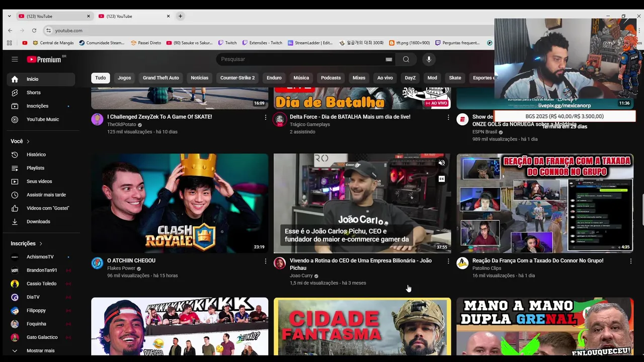Open Cidade Fantasma video thumbnail
This screenshot has width=644, height=362.
click(x=362, y=326)
